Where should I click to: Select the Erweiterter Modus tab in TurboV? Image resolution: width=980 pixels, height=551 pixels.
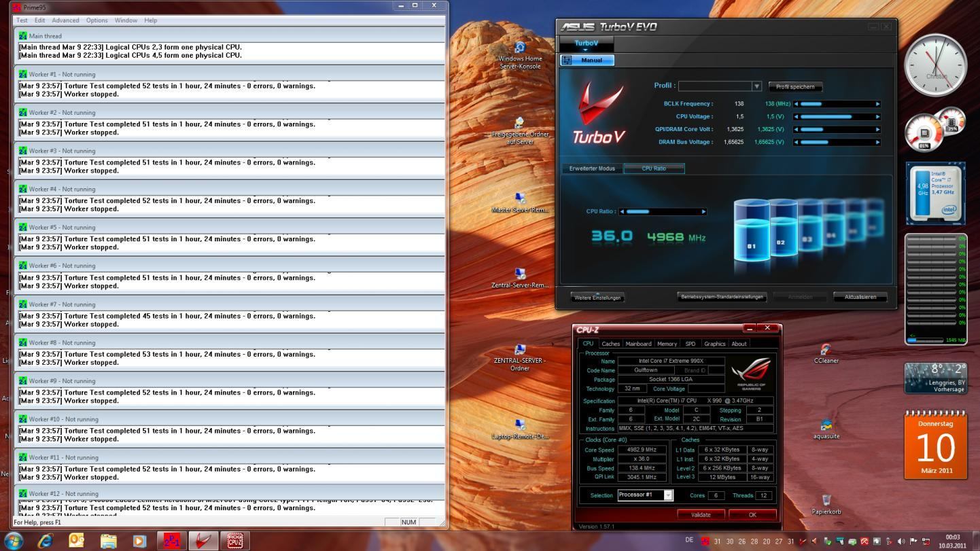coord(592,168)
